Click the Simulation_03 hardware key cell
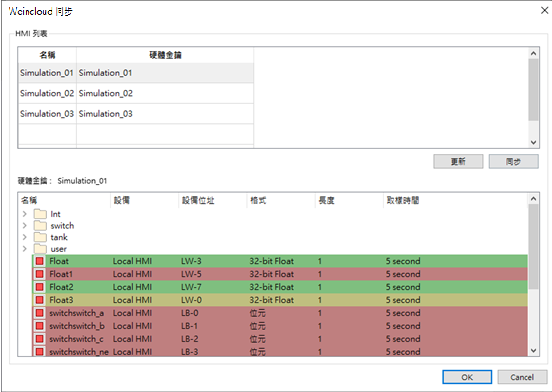The width and height of the screenshot is (552, 392). [165, 114]
